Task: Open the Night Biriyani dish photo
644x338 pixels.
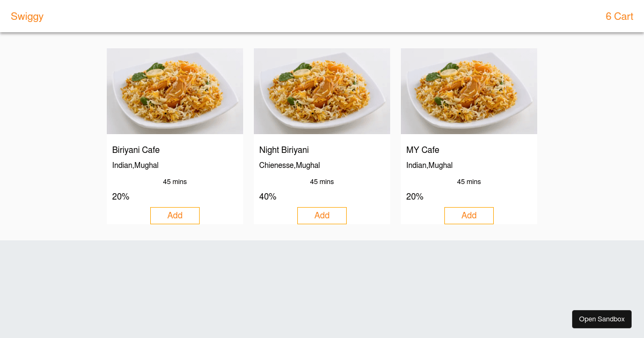Action: 321,91
